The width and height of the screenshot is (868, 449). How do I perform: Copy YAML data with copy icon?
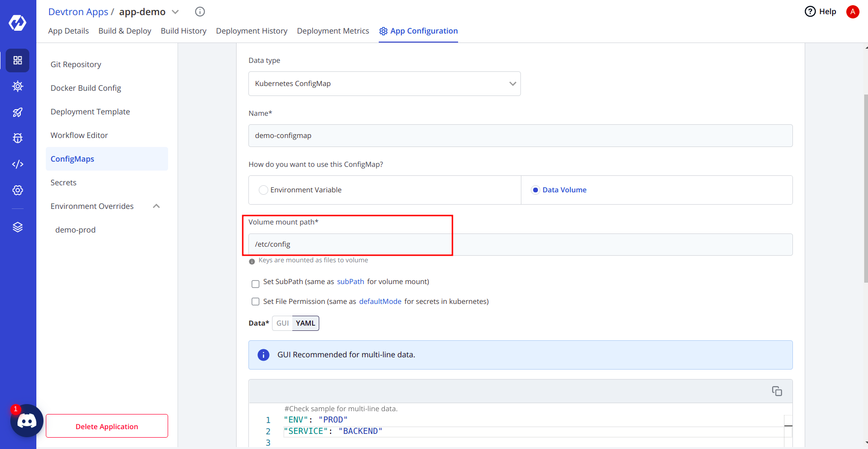tap(777, 391)
